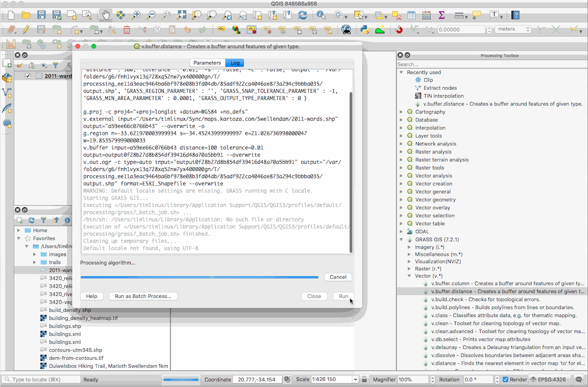Click the Metasearch globe binoculars icon
The image size is (588, 387).
[x=346, y=30]
